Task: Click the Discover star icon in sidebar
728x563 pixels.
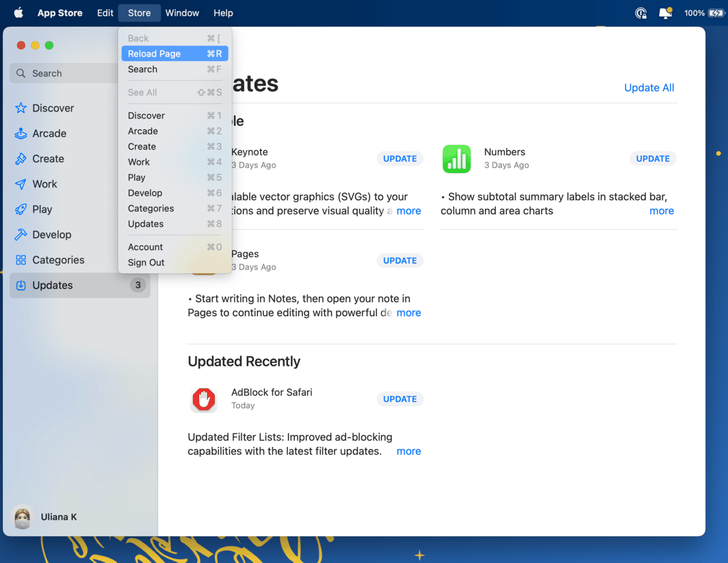Action: coord(21,108)
